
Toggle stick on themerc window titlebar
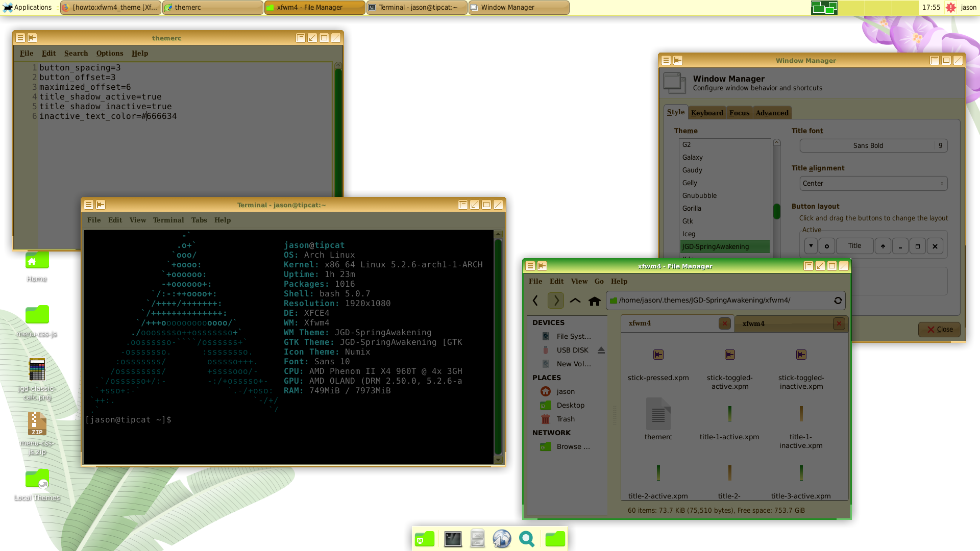click(32, 38)
